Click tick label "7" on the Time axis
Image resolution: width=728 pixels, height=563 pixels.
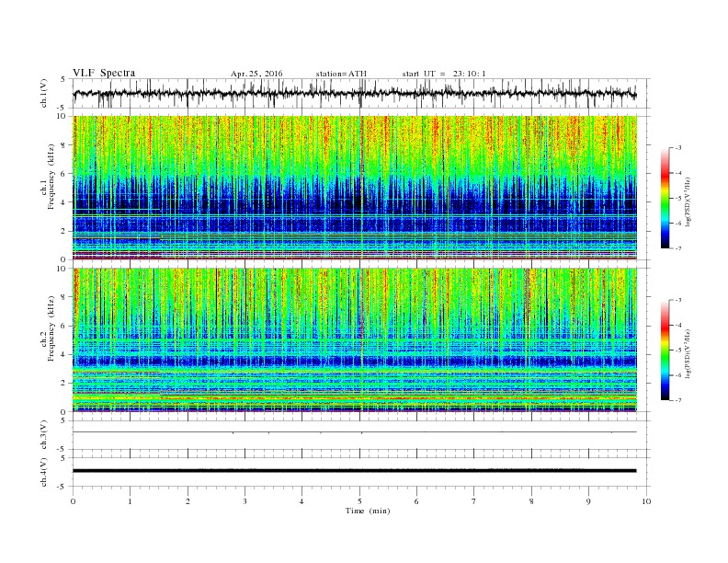coord(473,501)
